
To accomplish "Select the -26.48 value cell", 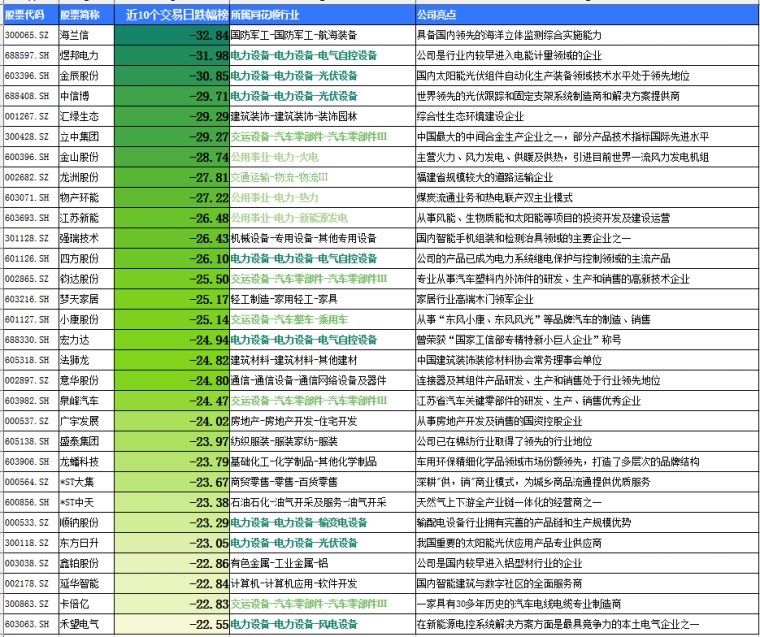I will pyautogui.click(x=172, y=218).
